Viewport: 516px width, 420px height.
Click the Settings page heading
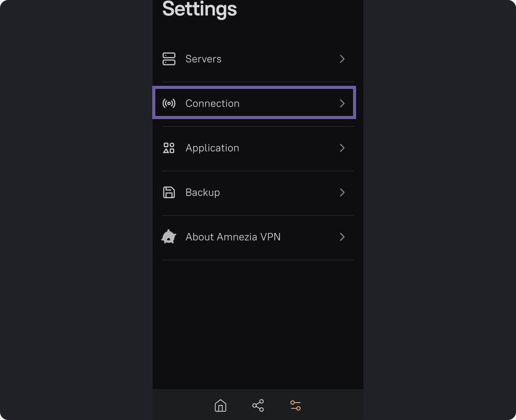(200, 9)
